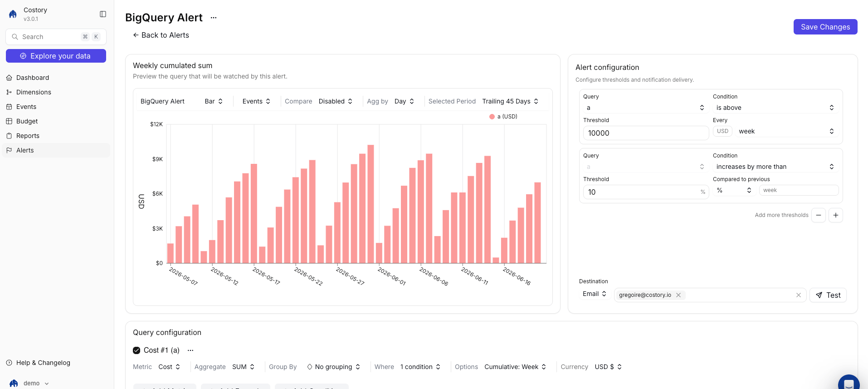Open Compare Disabled dropdown
The width and height of the screenshot is (868, 389).
[x=335, y=101]
